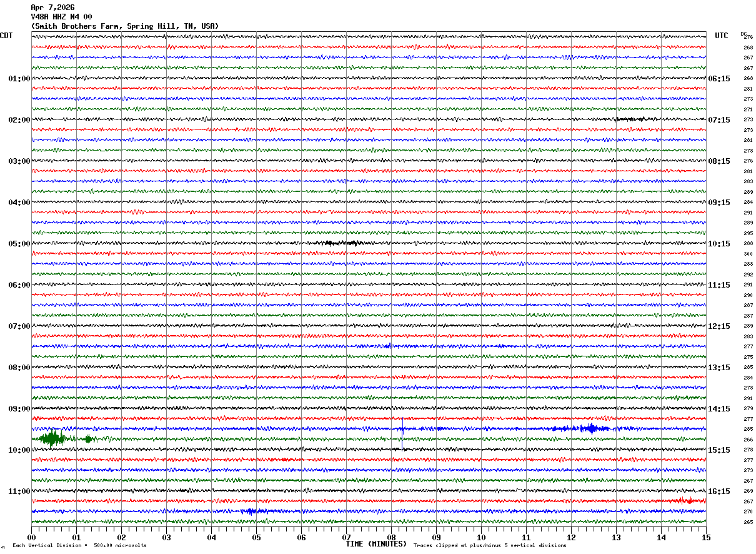Select the station code 'V48A HHZ N4 00'
756x554 pixels.
coord(61,17)
